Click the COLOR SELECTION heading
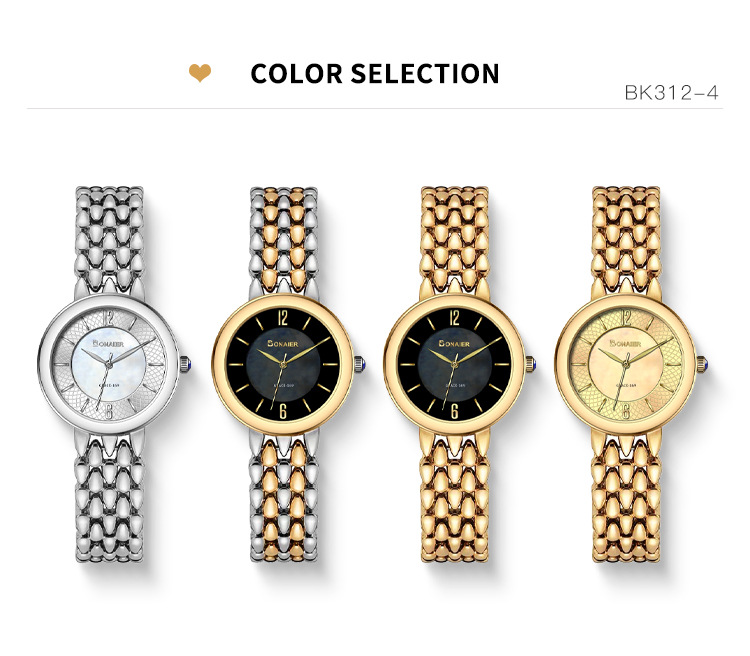This screenshot has width=750, height=656. tap(375, 74)
